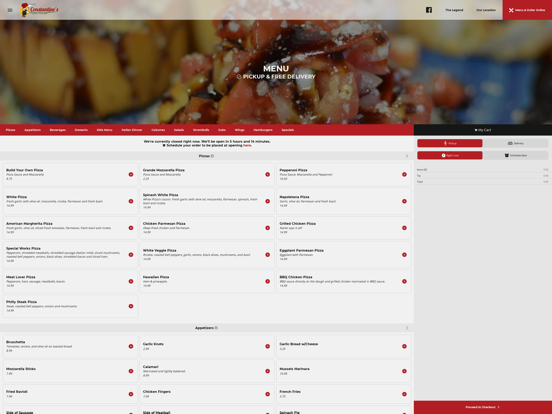Add White Pizza using its plus icon
The width and height of the screenshot is (552, 414).
[131, 201]
